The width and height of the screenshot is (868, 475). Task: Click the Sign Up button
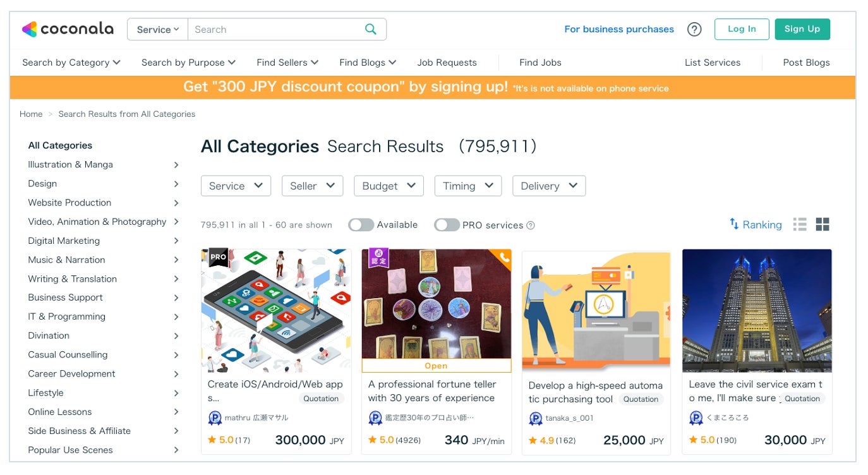point(802,29)
